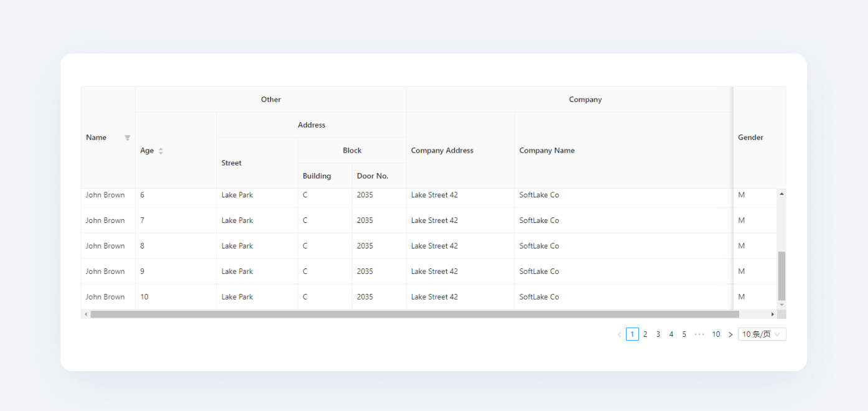Jump ahead using the pagination ellipsis
The height and width of the screenshot is (411, 868).
point(699,334)
